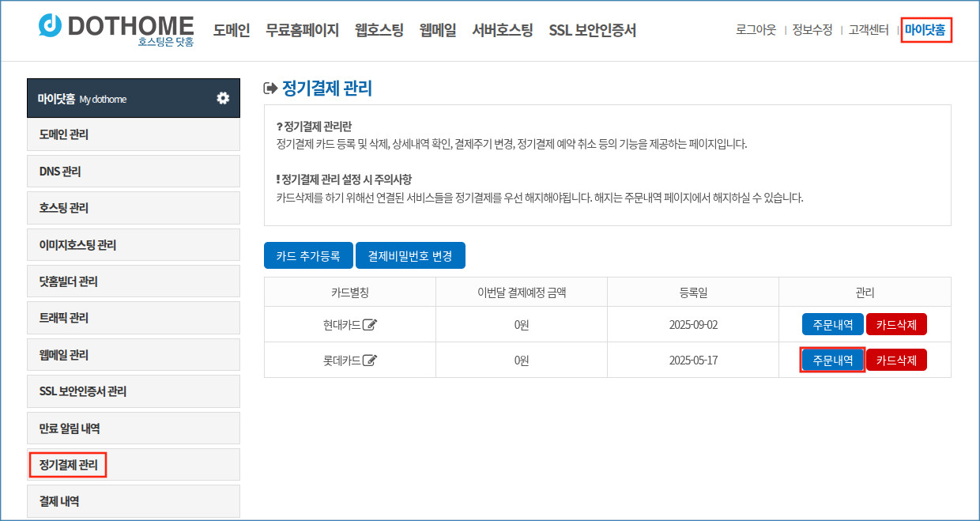Click the 카드 추가등록 button
The width and height of the screenshot is (980, 521).
coord(308,256)
